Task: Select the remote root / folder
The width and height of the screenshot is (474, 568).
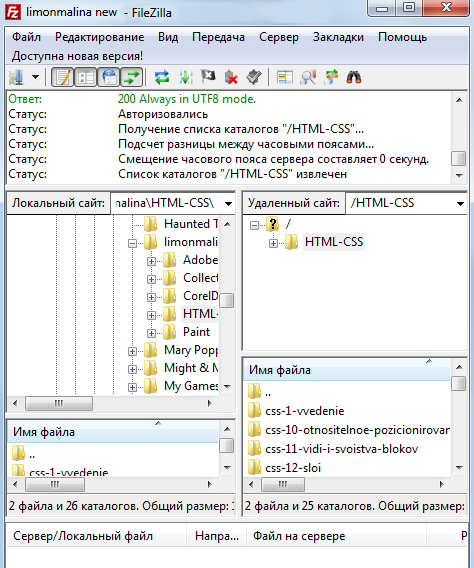Action: point(288,224)
